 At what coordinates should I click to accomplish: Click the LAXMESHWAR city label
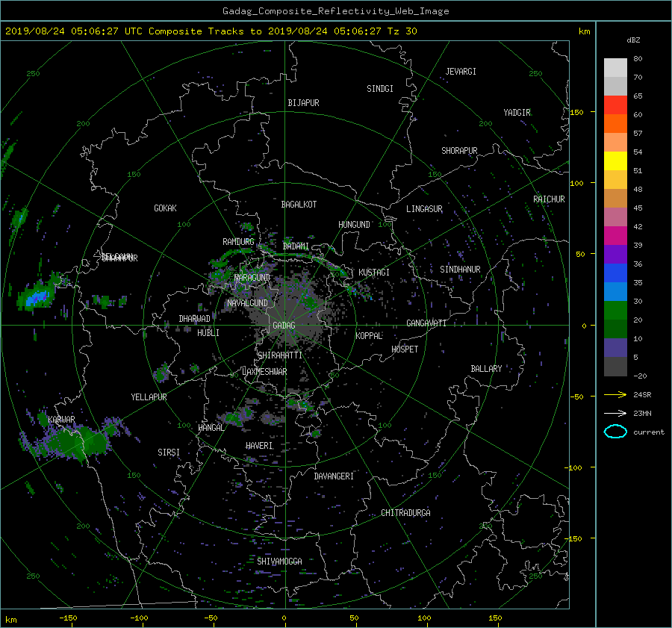click(x=264, y=372)
